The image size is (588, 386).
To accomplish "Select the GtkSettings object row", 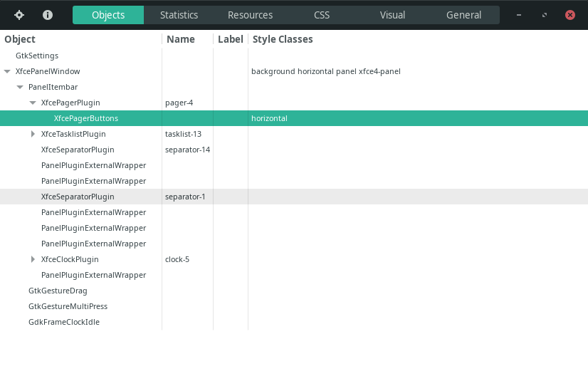I will coord(294,56).
